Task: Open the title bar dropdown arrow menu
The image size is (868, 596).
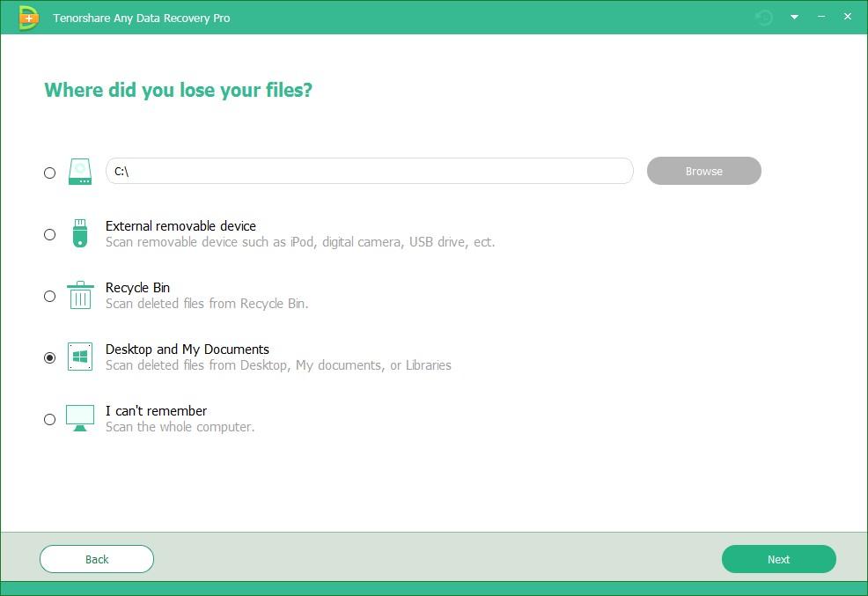Action: pyautogui.click(x=794, y=17)
